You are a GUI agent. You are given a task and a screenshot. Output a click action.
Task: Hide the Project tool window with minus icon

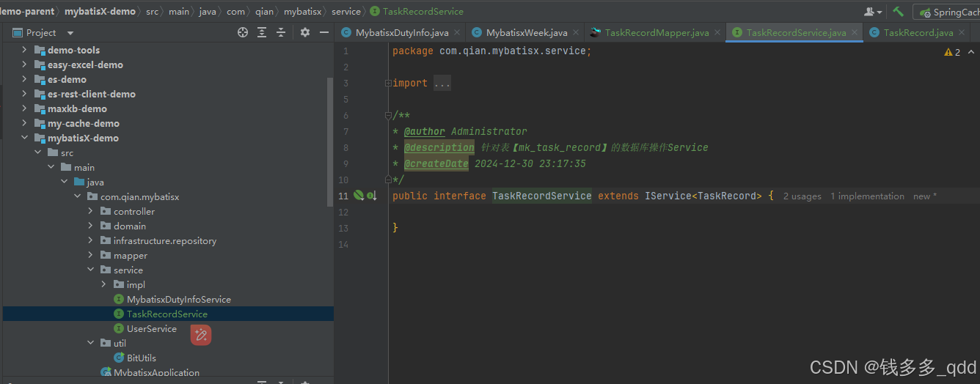[x=323, y=32]
